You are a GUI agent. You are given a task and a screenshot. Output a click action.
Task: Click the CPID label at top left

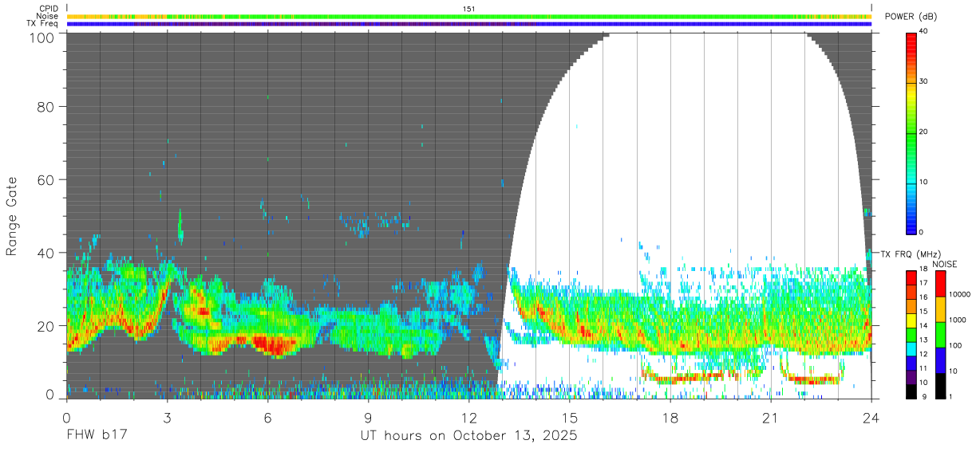48,9
